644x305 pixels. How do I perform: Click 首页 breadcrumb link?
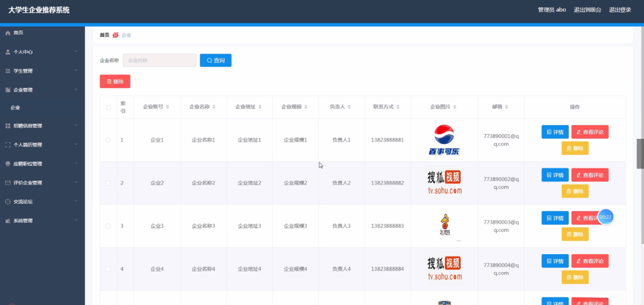(105, 35)
